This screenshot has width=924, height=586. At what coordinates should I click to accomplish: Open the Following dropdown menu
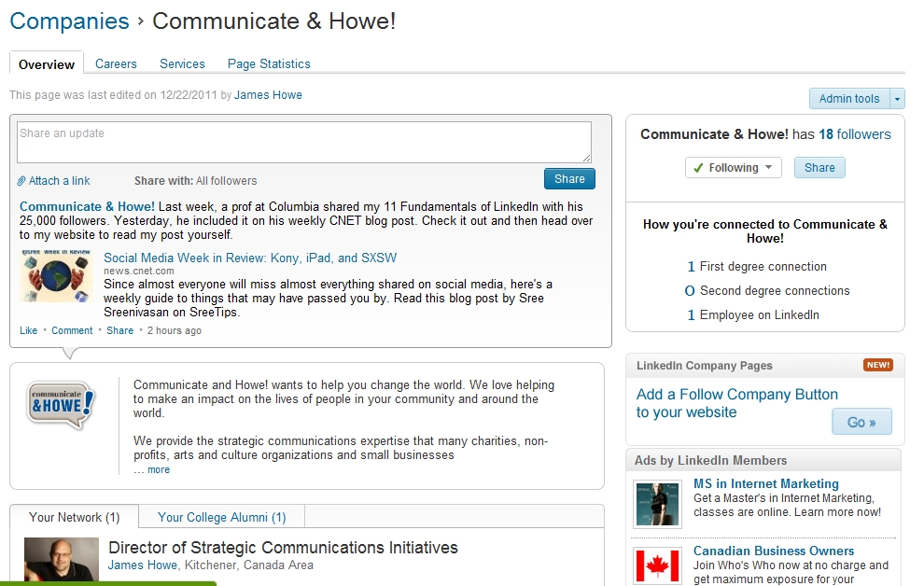(x=733, y=168)
